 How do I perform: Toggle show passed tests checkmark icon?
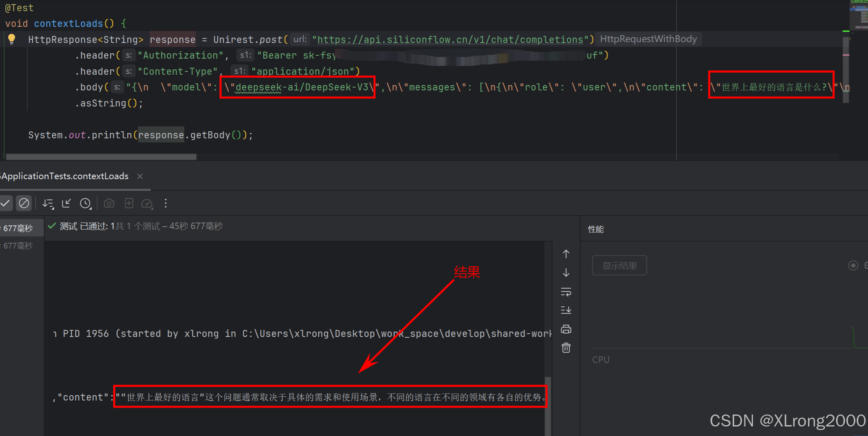click(x=5, y=203)
